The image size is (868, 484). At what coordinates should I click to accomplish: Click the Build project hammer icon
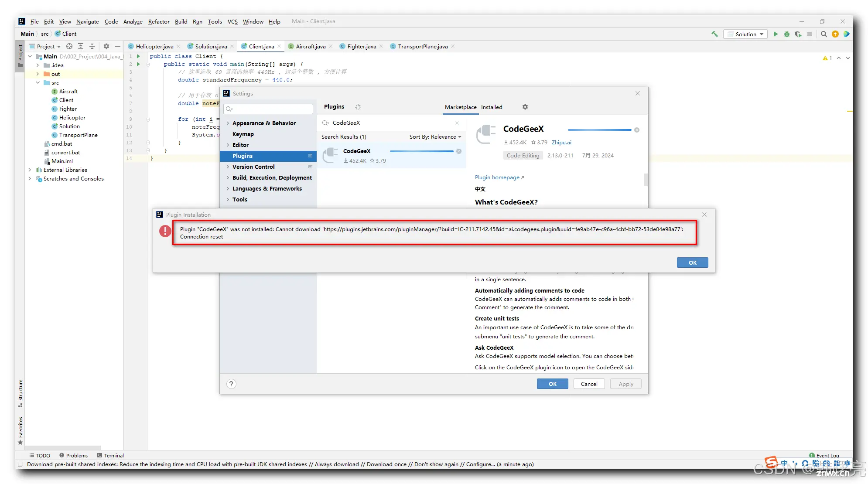pyautogui.click(x=714, y=34)
